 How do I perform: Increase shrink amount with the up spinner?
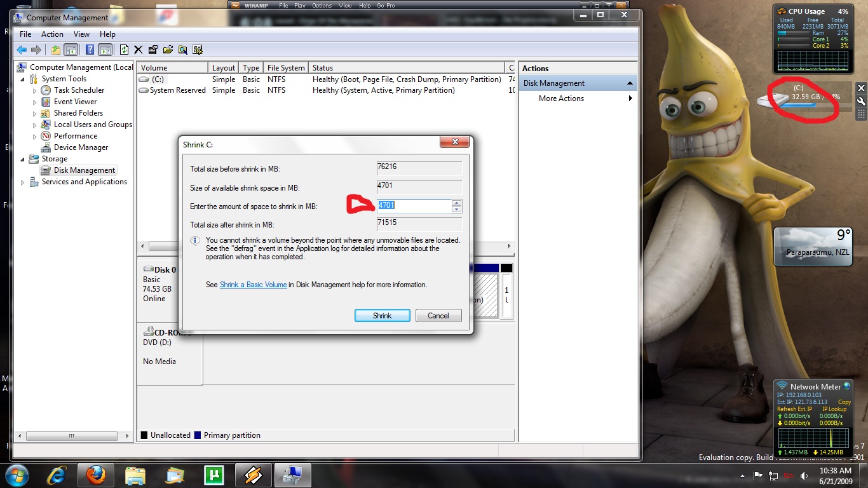(x=456, y=203)
